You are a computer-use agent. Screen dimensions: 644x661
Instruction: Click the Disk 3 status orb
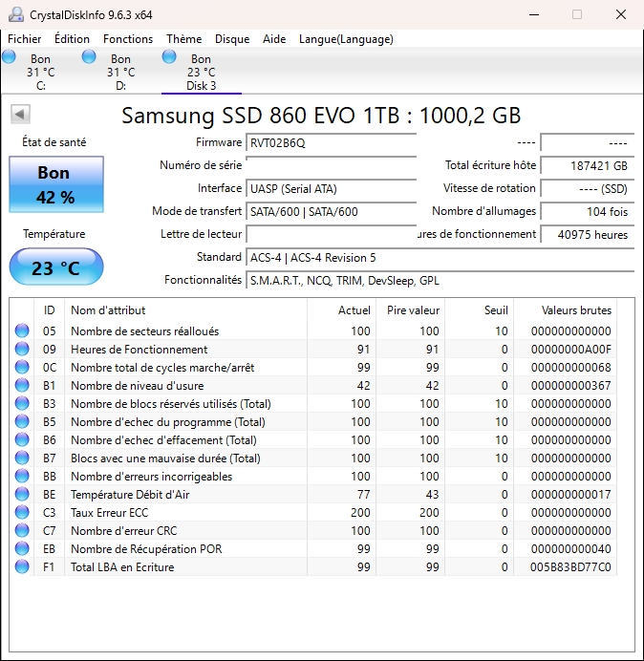click(x=169, y=57)
